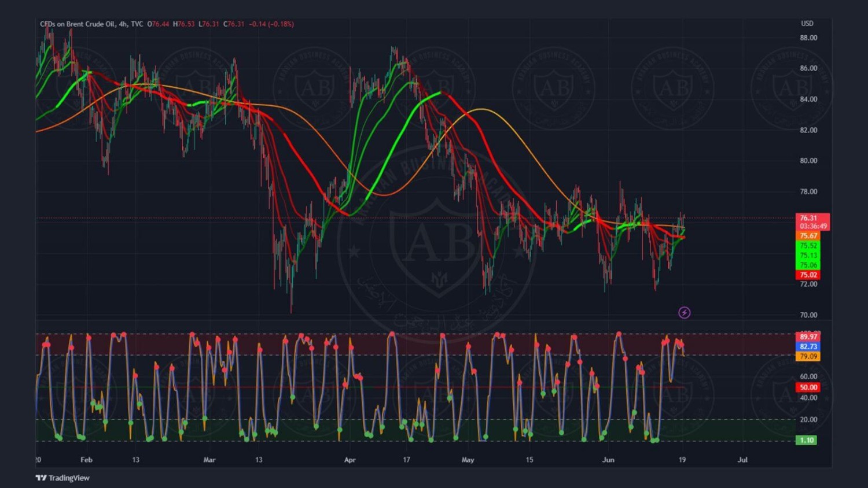Click the TradingView text link
Image resolution: width=868 pixels, height=488 pixels.
click(69, 478)
